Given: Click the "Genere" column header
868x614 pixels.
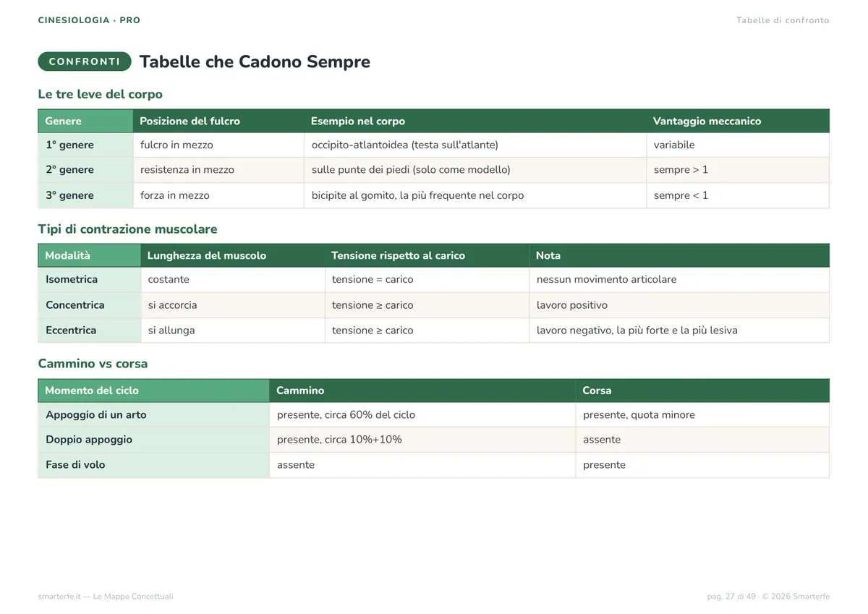Looking at the screenshot, I should 85,121.
